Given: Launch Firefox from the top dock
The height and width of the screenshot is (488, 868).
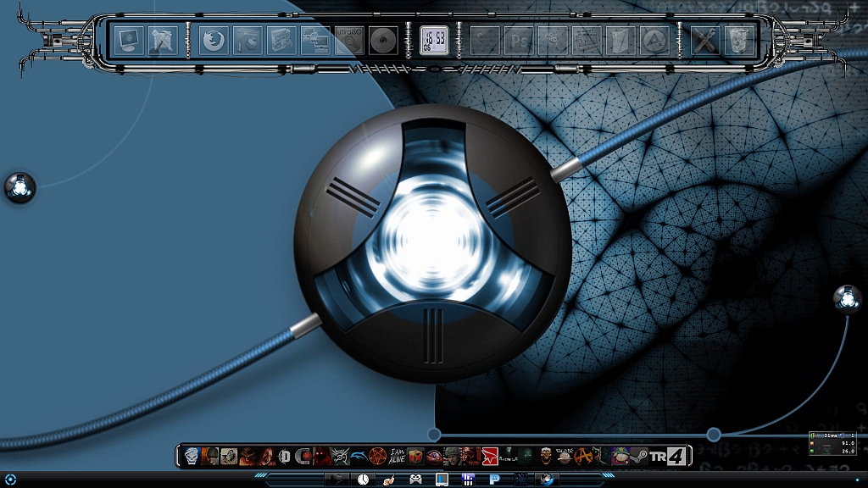Looking at the screenshot, I should tap(212, 41).
